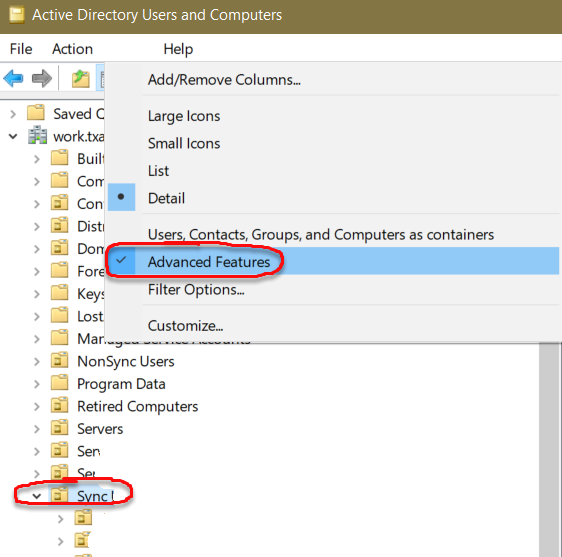Open Customize... menu entry

[333, 325]
